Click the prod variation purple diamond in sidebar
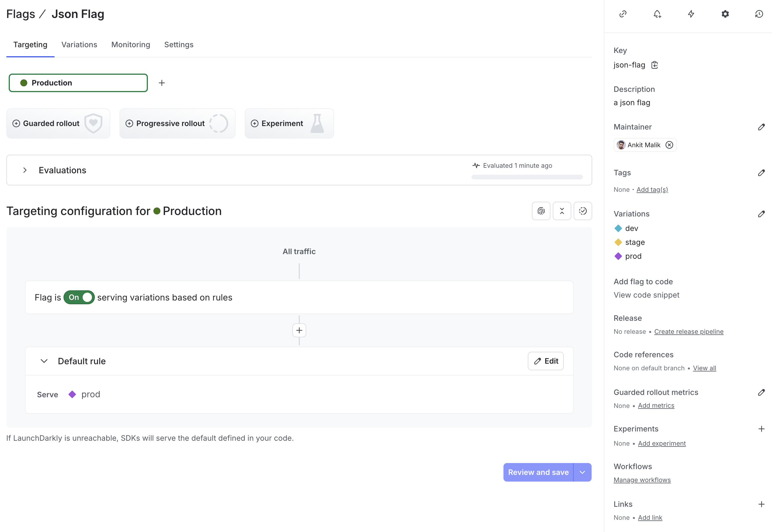772x532 pixels. [x=618, y=256]
